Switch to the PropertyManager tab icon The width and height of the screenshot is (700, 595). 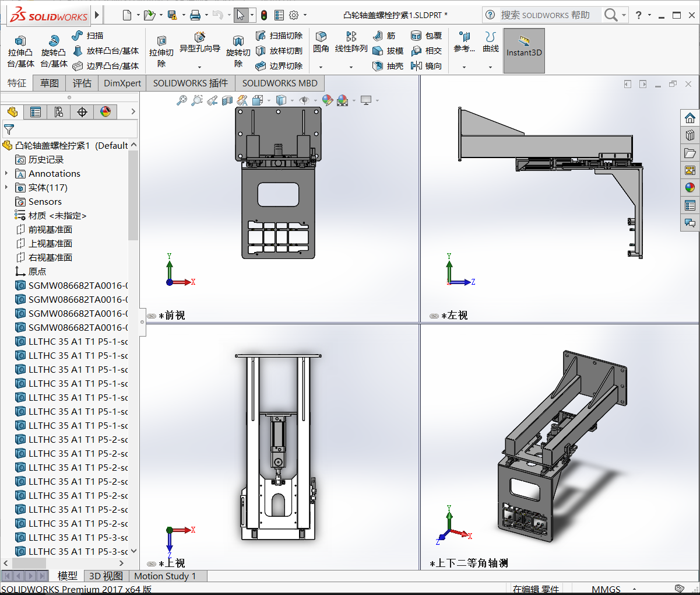click(36, 112)
